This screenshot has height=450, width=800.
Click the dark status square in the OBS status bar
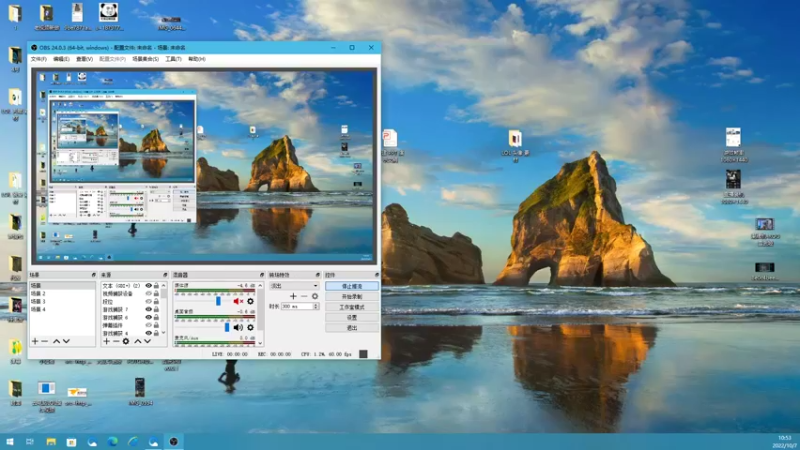(363, 354)
